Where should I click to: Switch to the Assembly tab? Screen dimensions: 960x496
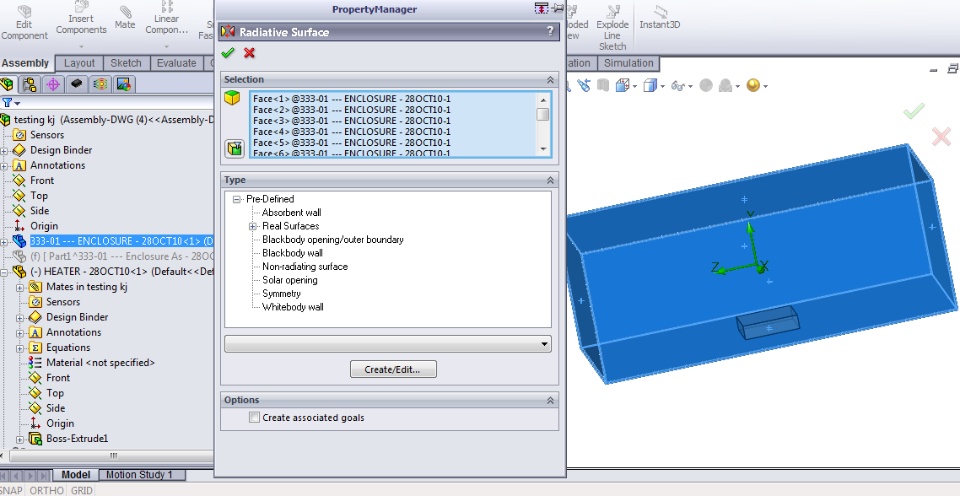coord(26,63)
